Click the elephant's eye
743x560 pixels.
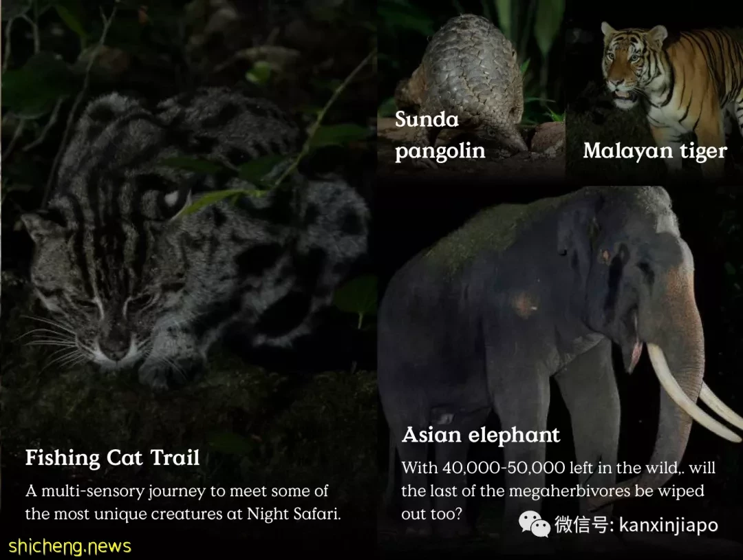pyautogui.click(x=605, y=257)
